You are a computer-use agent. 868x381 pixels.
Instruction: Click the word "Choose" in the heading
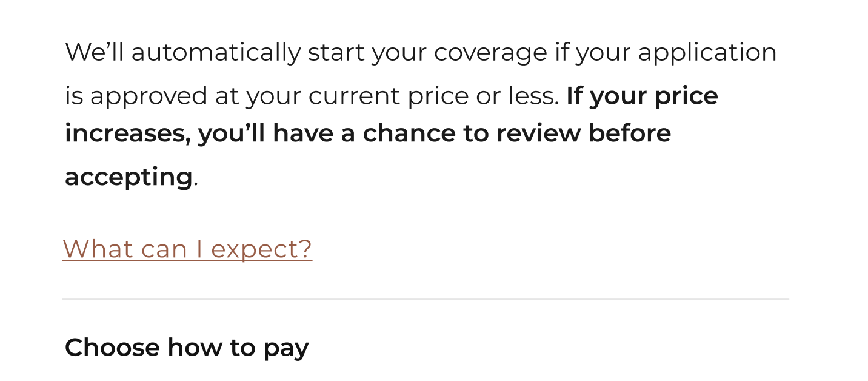click(x=112, y=348)
